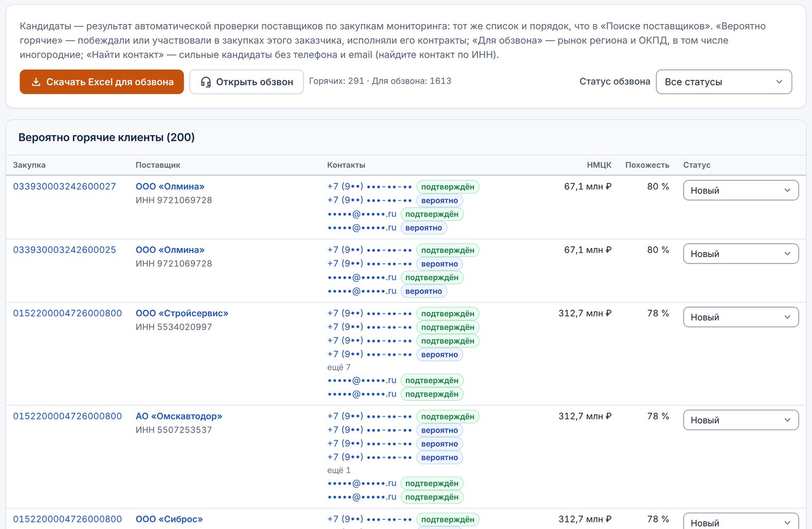Open purchase link 03393000324260​0027
This screenshot has height=529, width=812.
[x=64, y=186]
